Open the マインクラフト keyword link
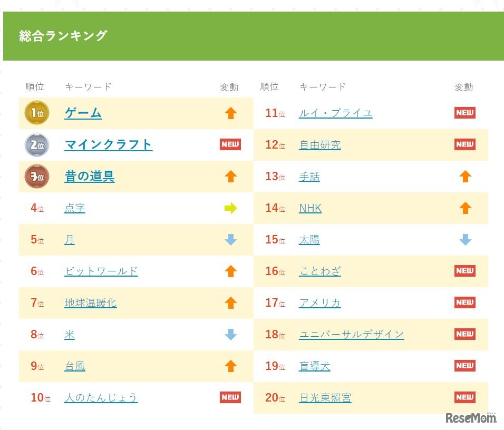504x430 pixels. 109,144
